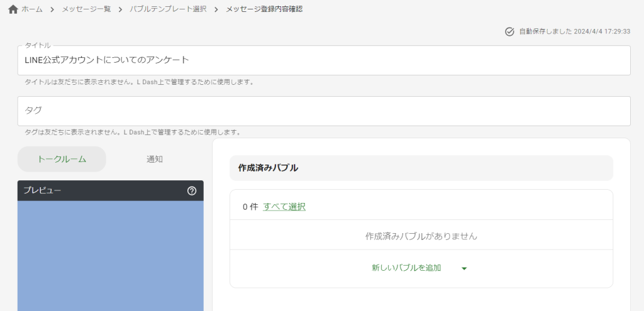Click into the タグ input field
The width and height of the screenshot is (644, 311).
[324, 111]
